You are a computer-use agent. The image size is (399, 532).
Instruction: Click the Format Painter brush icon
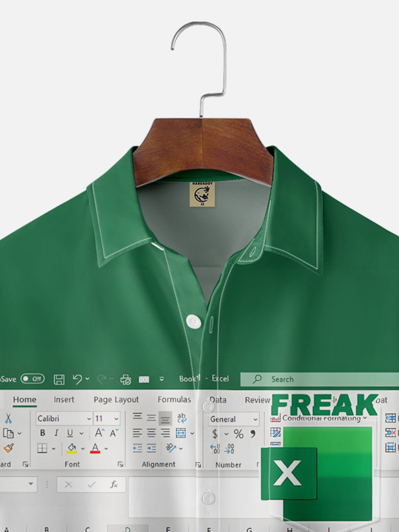point(9,448)
